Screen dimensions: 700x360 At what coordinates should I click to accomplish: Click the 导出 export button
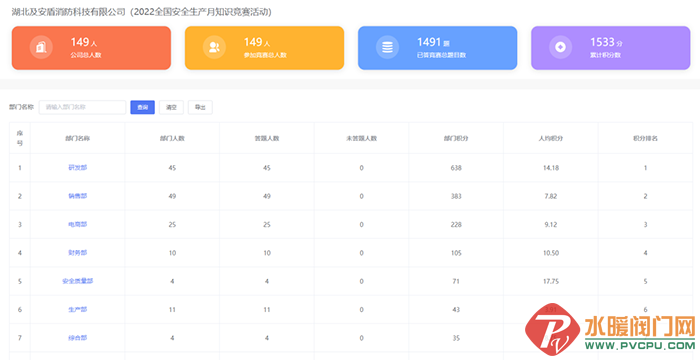click(200, 107)
